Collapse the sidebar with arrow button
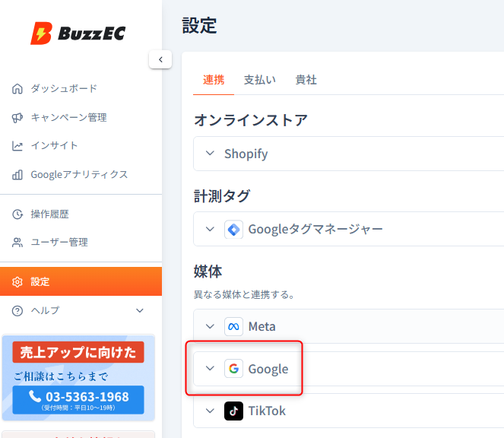Image resolution: width=504 pixels, height=438 pixels. pos(160,59)
